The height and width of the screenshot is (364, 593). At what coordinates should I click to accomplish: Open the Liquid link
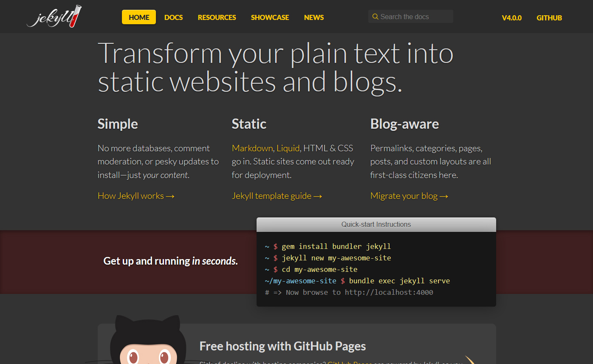coord(288,148)
